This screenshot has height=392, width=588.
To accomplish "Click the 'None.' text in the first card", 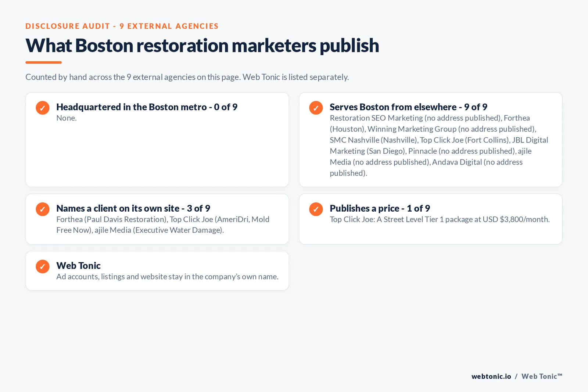I will 67,118.
